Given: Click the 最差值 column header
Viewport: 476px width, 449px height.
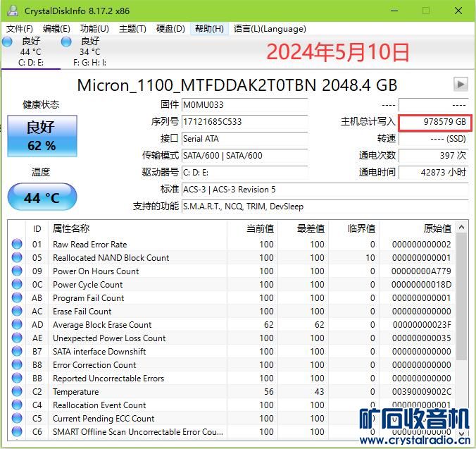Looking at the screenshot, I should point(303,228).
